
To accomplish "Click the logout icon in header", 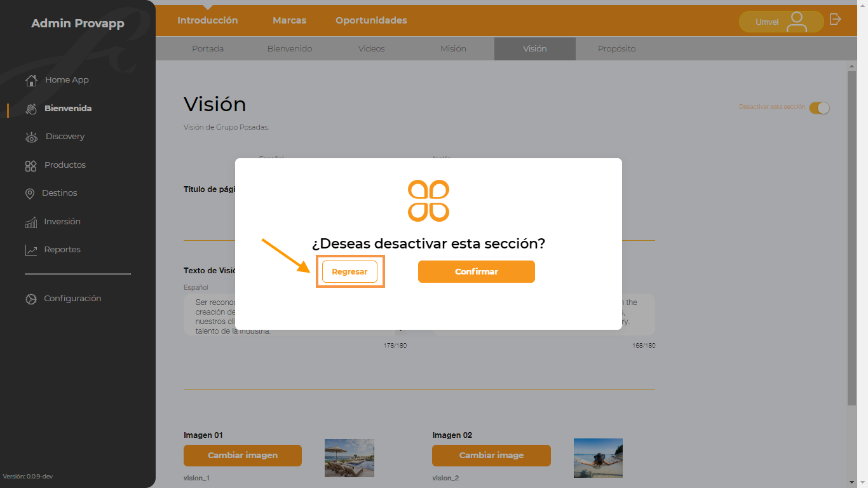I will [x=836, y=19].
